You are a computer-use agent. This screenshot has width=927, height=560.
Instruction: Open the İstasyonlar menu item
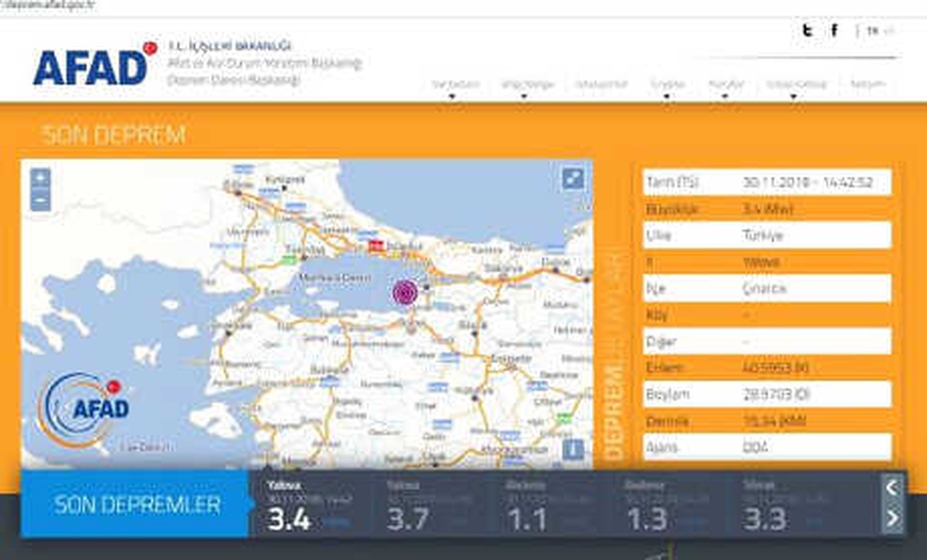602,84
